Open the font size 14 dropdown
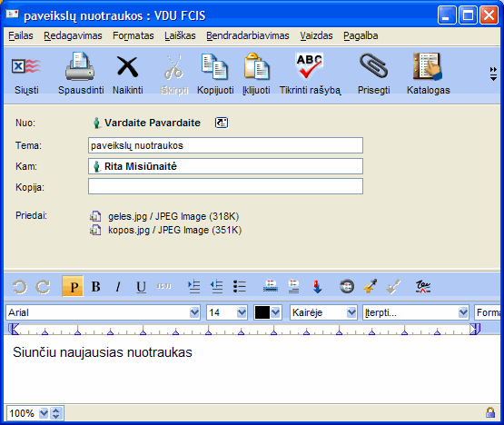Viewport: 504px width, 425px height. (242, 312)
